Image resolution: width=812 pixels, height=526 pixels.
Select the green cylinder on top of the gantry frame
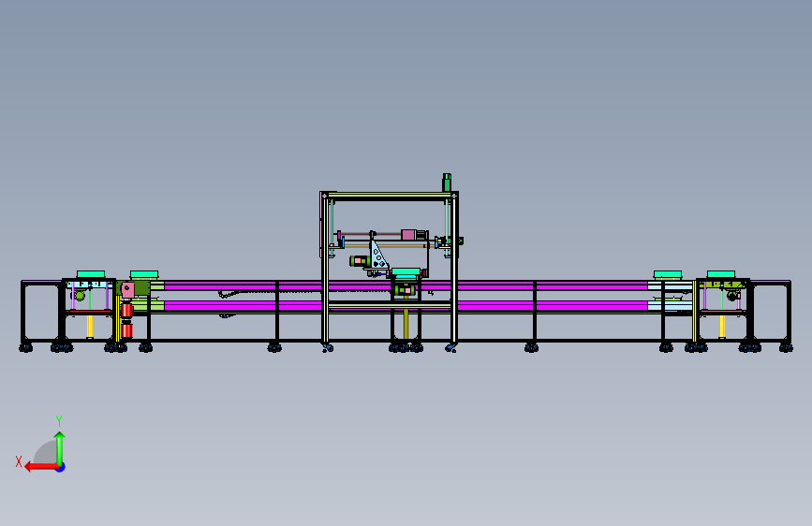coord(447,183)
